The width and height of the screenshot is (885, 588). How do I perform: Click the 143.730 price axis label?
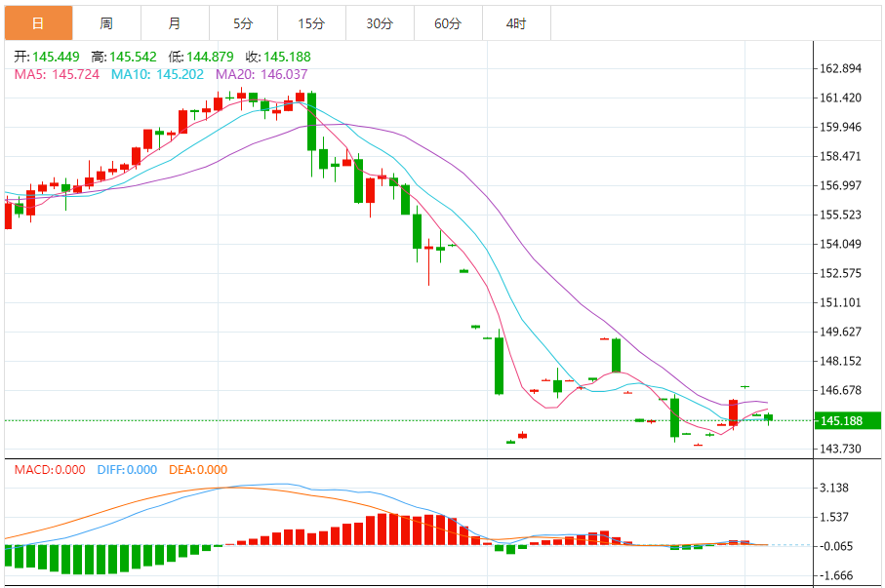click(x=840, y=449)
